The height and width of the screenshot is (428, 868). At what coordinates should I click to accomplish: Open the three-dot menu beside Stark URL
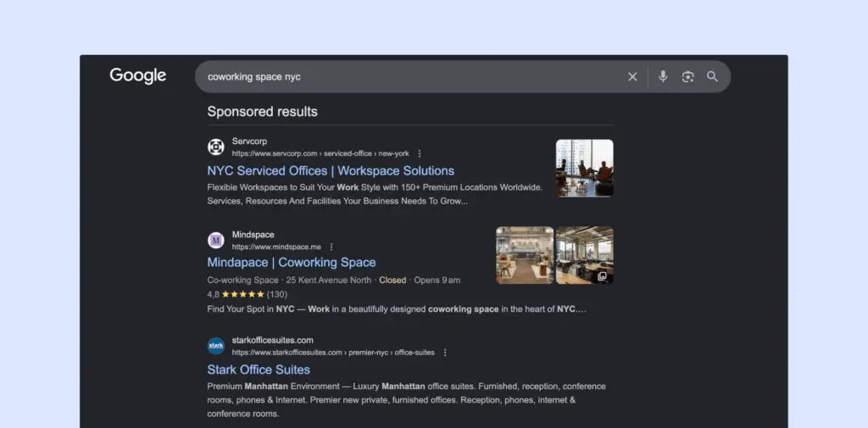[444, 352]
